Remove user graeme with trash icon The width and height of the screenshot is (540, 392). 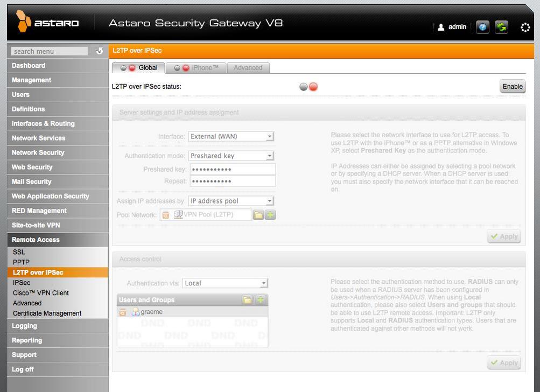(122, 312)
